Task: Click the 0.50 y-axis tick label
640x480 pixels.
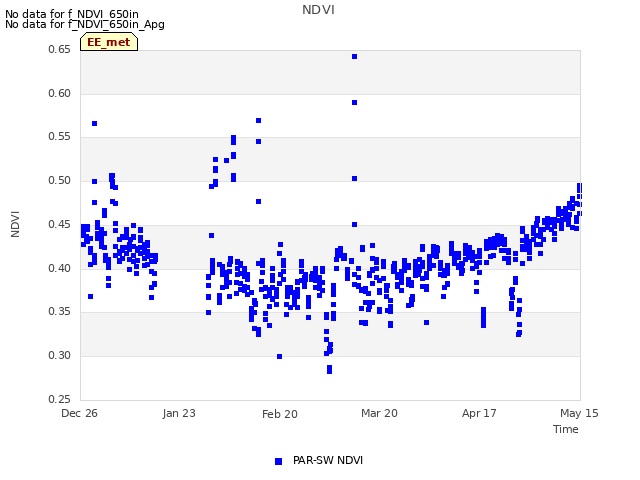Action: [x=59, y=180]
